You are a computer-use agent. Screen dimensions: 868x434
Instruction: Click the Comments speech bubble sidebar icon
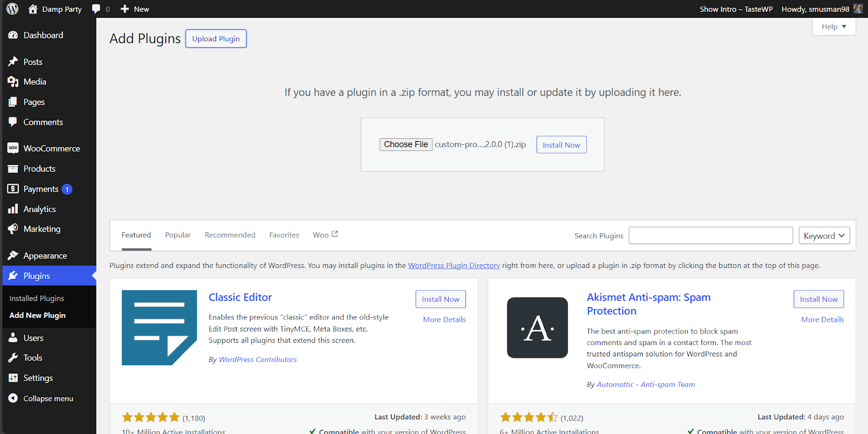point(13,122)
